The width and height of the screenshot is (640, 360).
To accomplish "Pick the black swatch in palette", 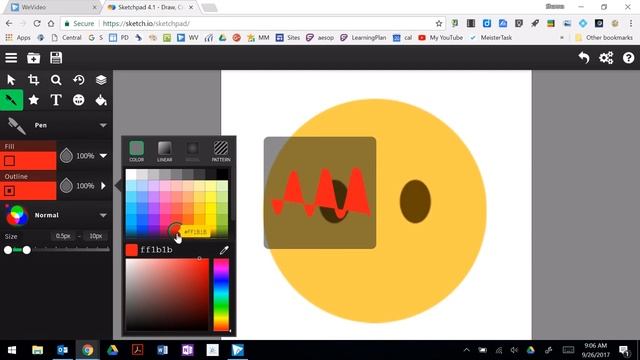I will pyautogui.click(x=222, y=175).
